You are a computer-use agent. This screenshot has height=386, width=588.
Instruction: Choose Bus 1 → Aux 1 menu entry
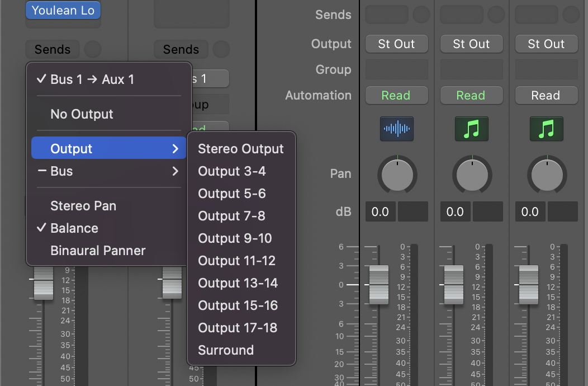[109, 79]
